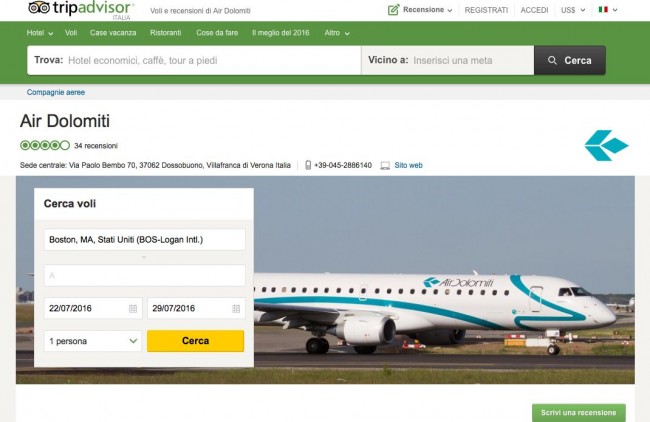650x422 pixels.
Task: Open the return date calendar icon
Action: 236,308
